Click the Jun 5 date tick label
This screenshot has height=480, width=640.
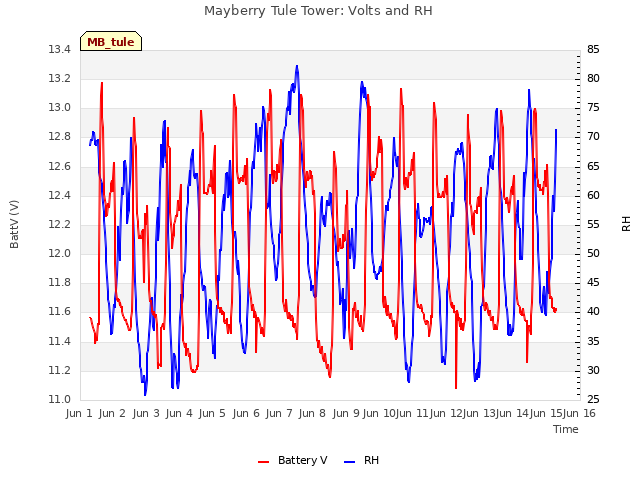[212, 413]
